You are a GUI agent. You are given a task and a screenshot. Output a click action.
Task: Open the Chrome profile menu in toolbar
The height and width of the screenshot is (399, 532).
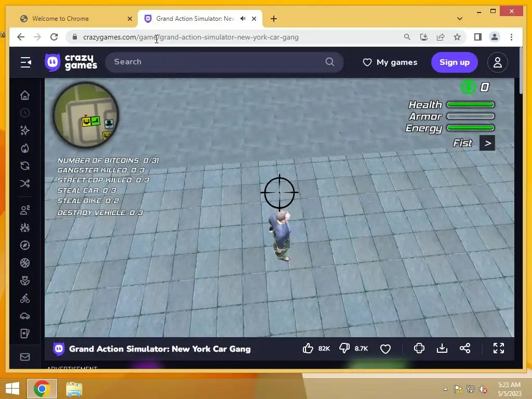pyautogui.click(x=495, y=37)
